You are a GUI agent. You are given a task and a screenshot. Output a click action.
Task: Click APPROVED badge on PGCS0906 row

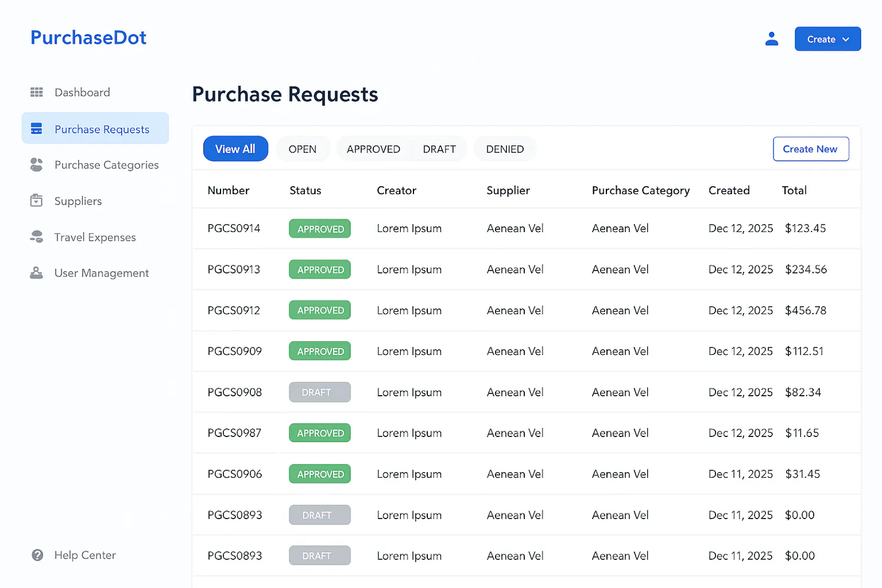[320, 474]
